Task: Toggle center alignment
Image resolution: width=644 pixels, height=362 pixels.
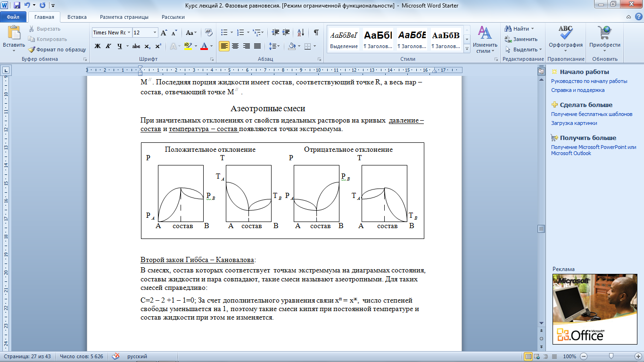Action: 235,46
